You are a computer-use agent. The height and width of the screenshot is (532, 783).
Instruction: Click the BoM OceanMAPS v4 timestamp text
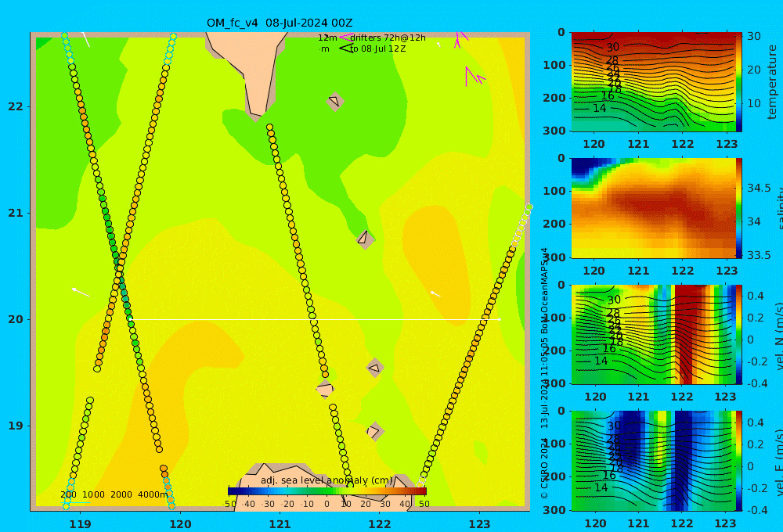pyautogui.click(x=544, y=338)
